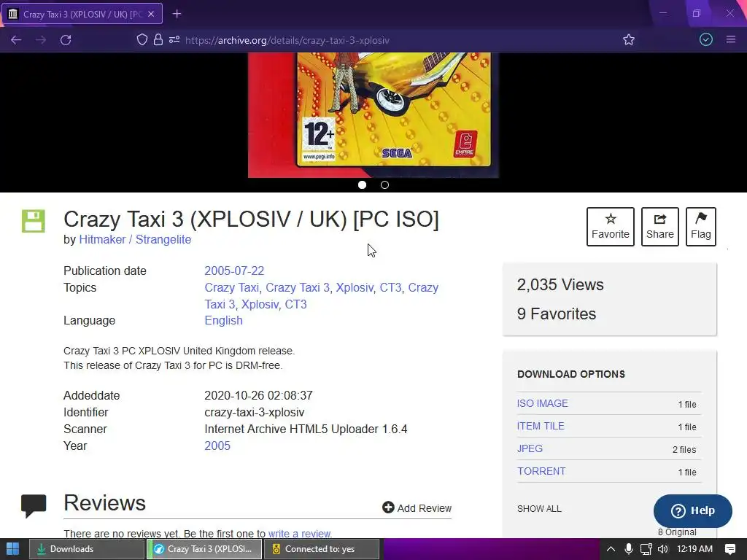Viewport: 747px width, 560px height.
Task: Click the 12:19 AM taskbar clock
Action: [x=694, y=549]
